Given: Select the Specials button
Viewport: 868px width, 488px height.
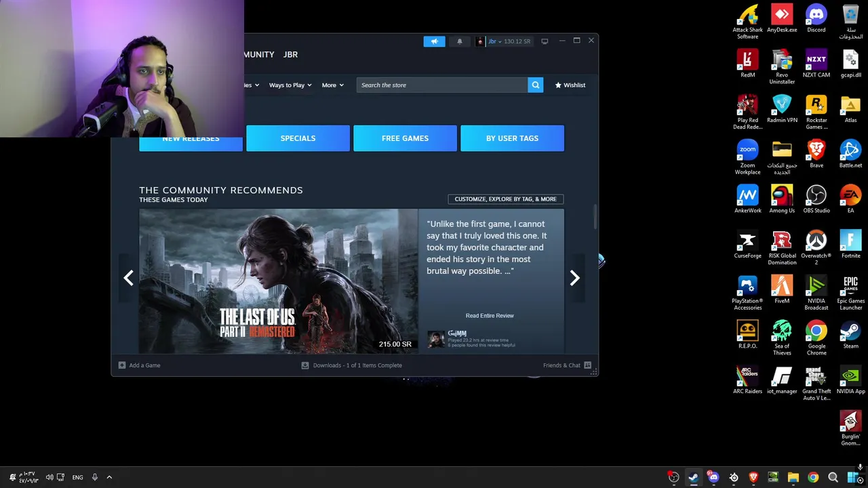Looking at the screenshot, I should pos(298,138).
